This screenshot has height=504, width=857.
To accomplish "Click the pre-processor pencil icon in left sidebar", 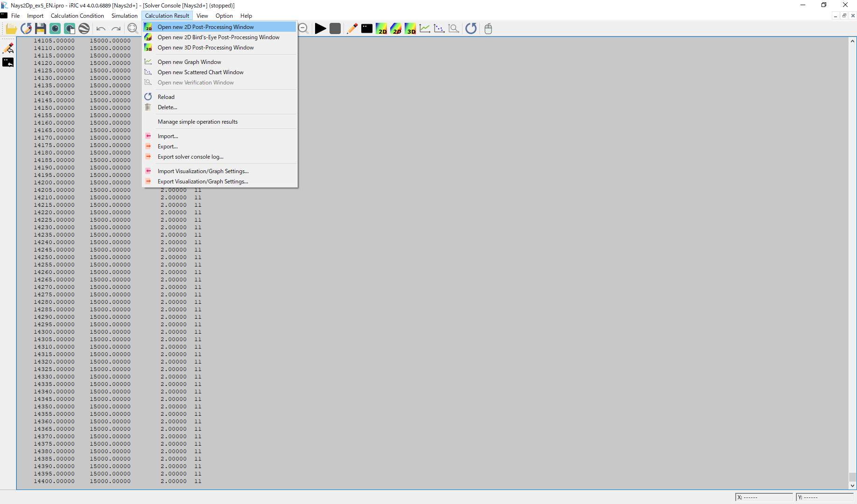I will (x=8, y=48).
